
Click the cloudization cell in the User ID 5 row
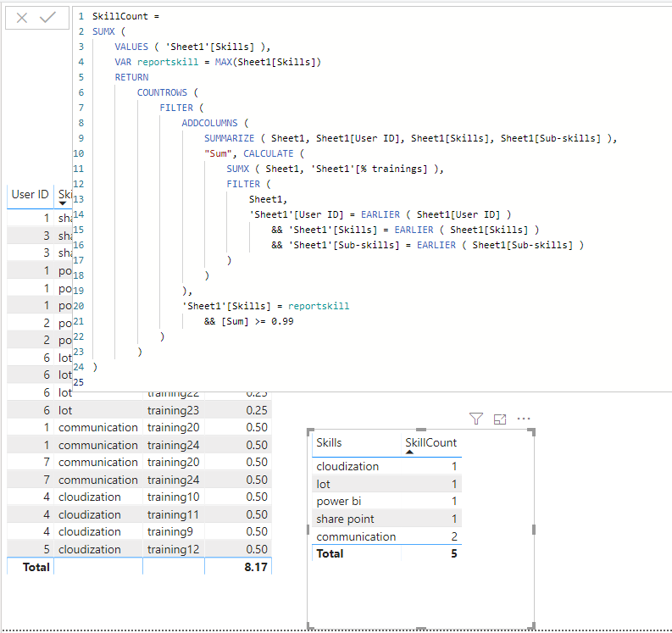[x=90, y=549]
